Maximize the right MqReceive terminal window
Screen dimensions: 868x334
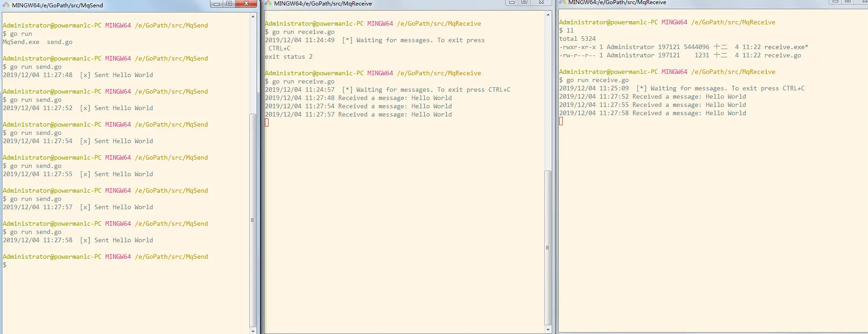tap(848, 2)
